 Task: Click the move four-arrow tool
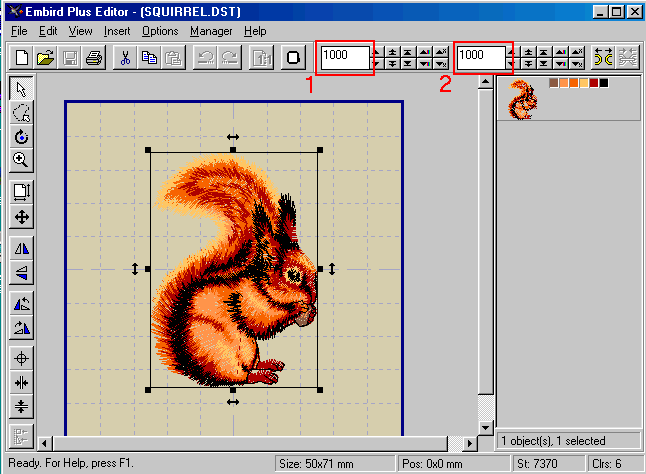(21, 217)
